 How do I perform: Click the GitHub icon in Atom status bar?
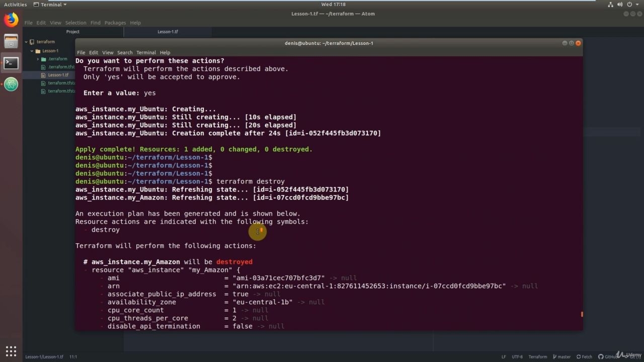pos(601,357)
